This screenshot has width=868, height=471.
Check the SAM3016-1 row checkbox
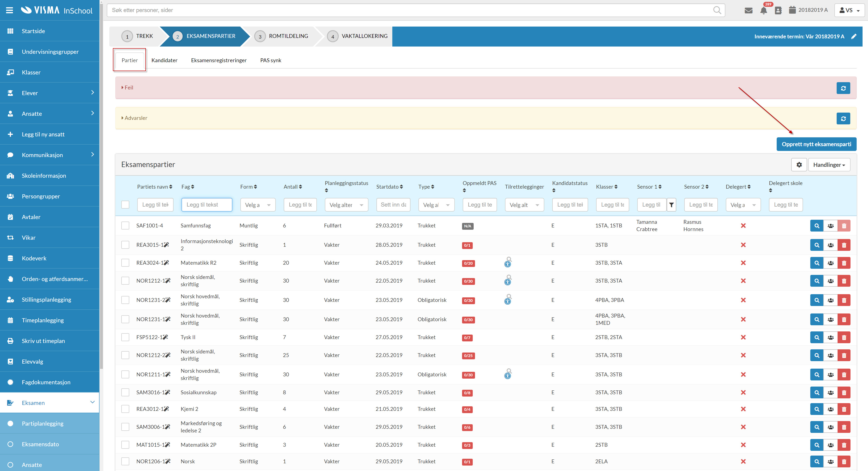pyautogui.click(x=125, y=392)
